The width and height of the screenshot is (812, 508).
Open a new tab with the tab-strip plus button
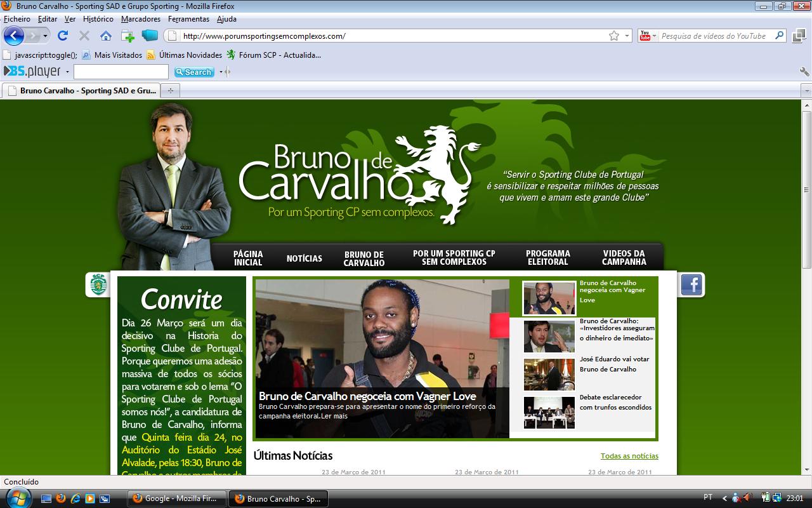(x=170, y=91)
